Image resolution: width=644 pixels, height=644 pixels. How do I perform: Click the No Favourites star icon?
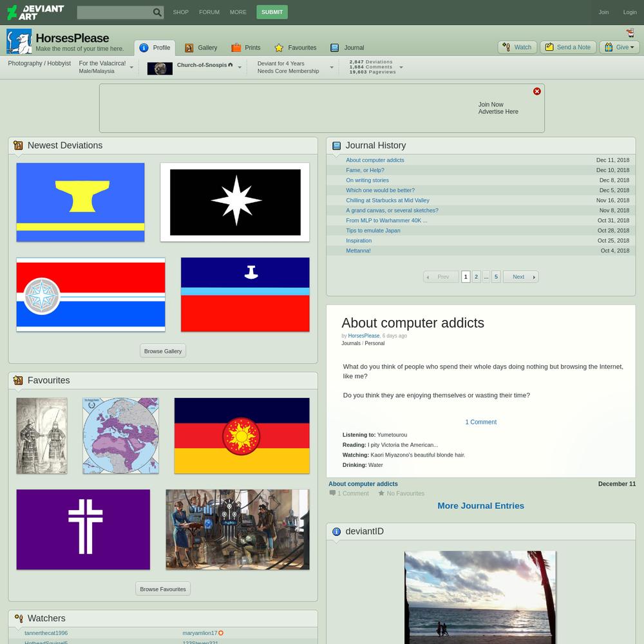381,493
